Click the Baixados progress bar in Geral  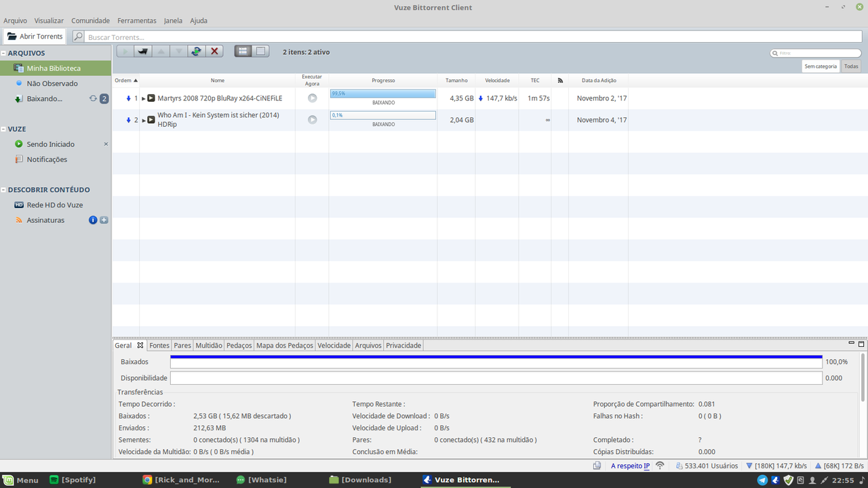[x=496, y=362]
